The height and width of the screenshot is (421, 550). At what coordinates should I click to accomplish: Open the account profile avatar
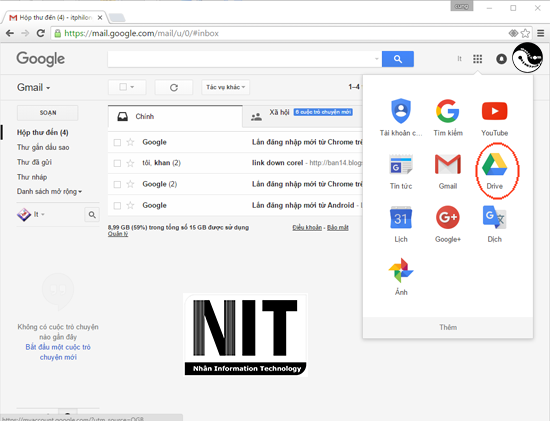pos(527,58)
